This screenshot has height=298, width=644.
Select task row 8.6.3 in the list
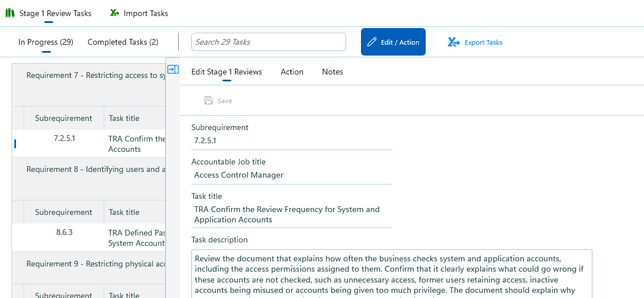pos(89,238)
